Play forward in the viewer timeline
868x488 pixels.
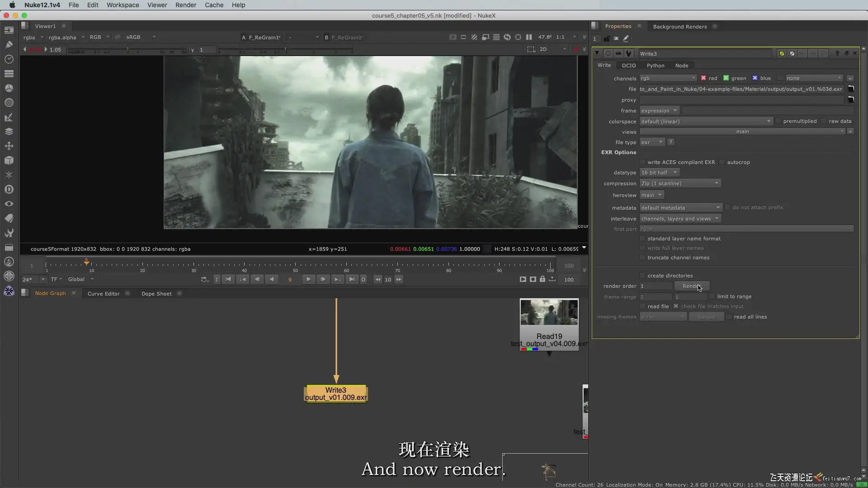pos(308,279)
